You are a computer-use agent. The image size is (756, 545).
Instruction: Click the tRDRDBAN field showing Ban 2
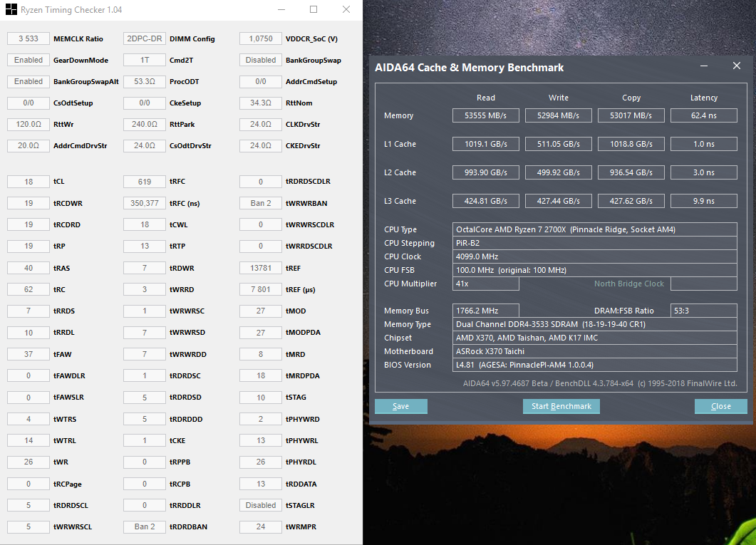click(145, 526)
